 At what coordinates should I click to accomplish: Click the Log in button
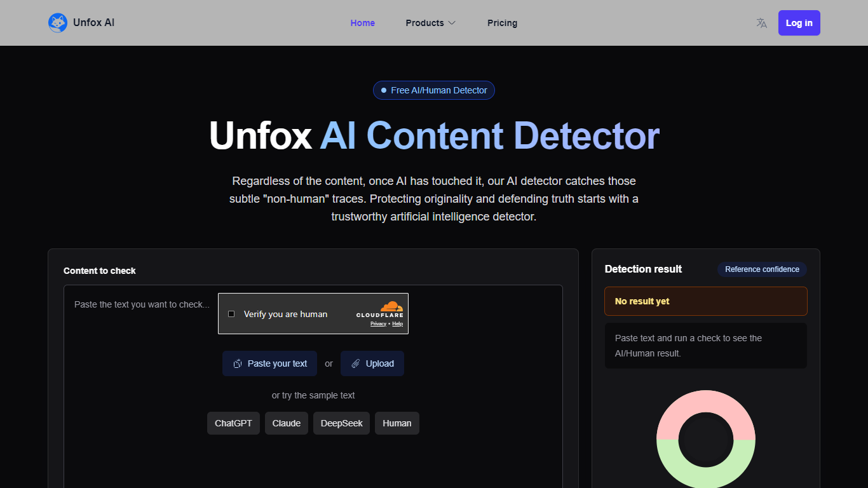(799, 23)
